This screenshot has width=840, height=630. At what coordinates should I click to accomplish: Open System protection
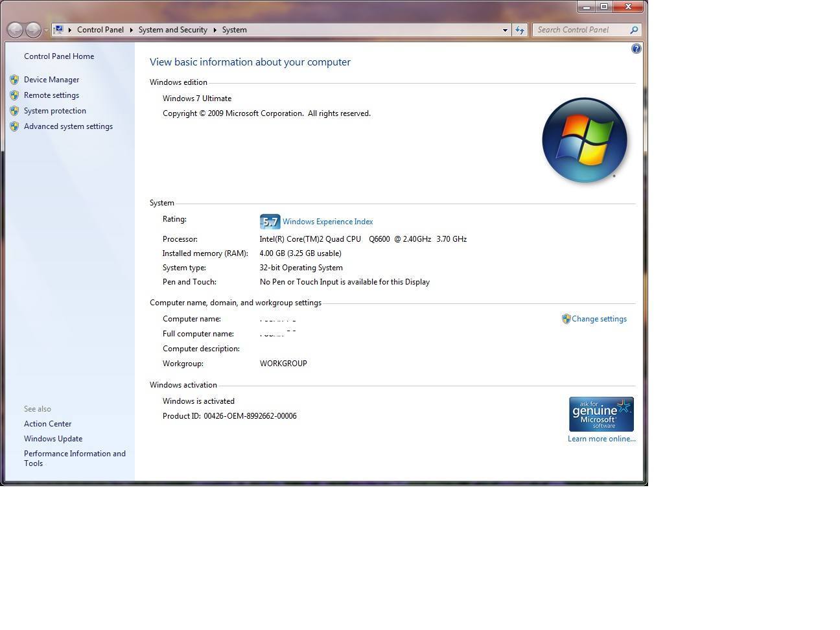[x=55, y=111]
